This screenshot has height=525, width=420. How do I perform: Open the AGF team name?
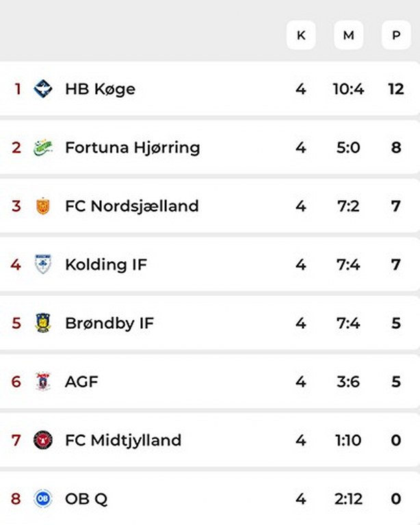pyautogui.click(x=81, y=381)
